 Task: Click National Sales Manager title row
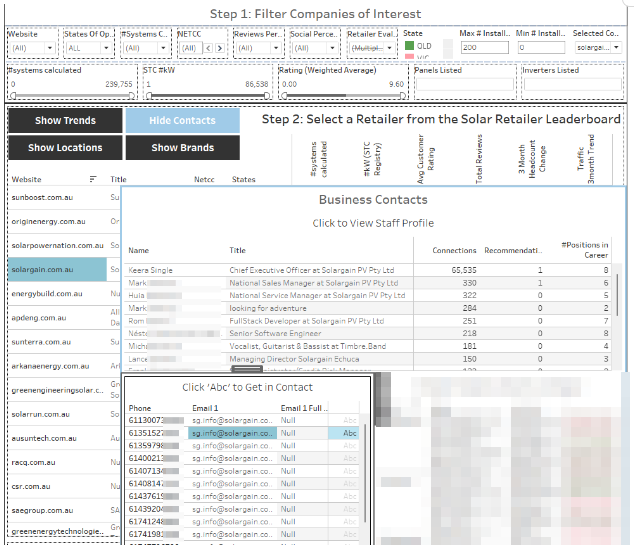coord(314,283)
